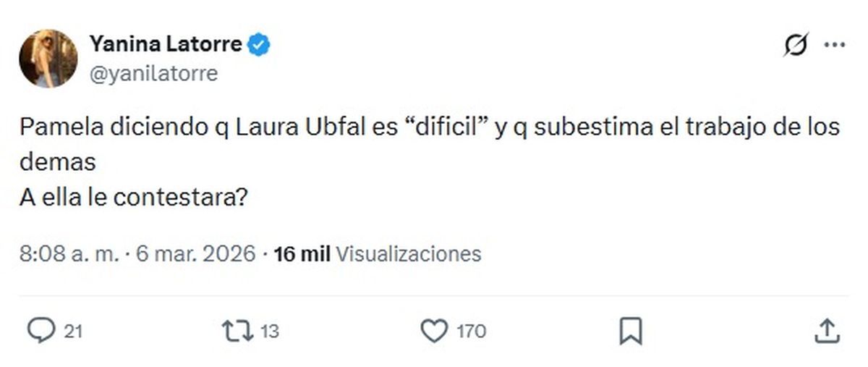Share the tweet via upload arrow icon
Image resolution: width=868 pixels, height=367 pixels.
826,331
